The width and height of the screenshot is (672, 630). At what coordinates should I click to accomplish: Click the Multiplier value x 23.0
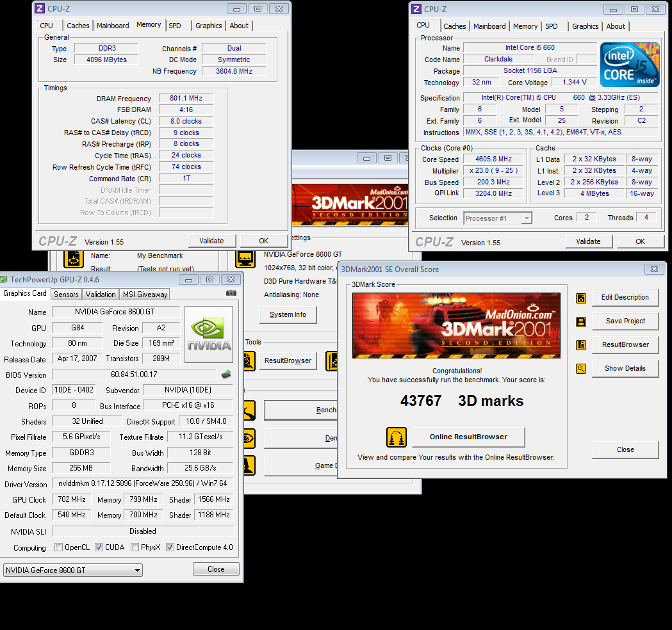pos(494,170)
